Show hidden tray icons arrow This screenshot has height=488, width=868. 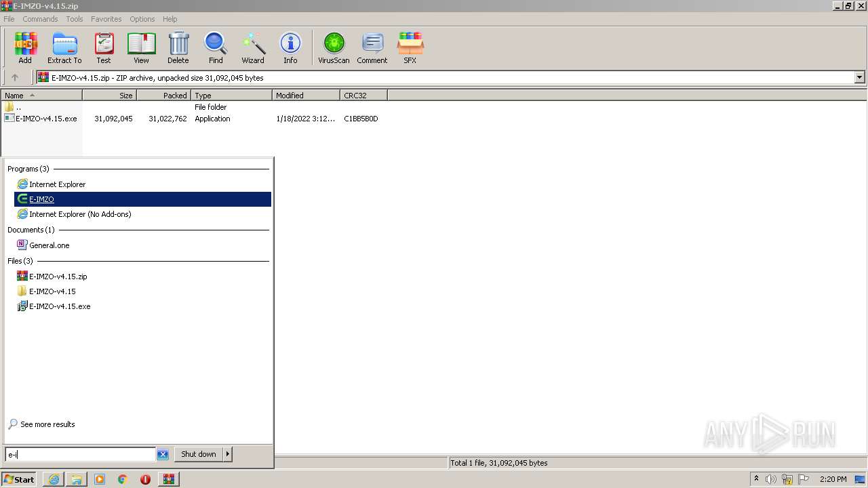coord(756,479)
